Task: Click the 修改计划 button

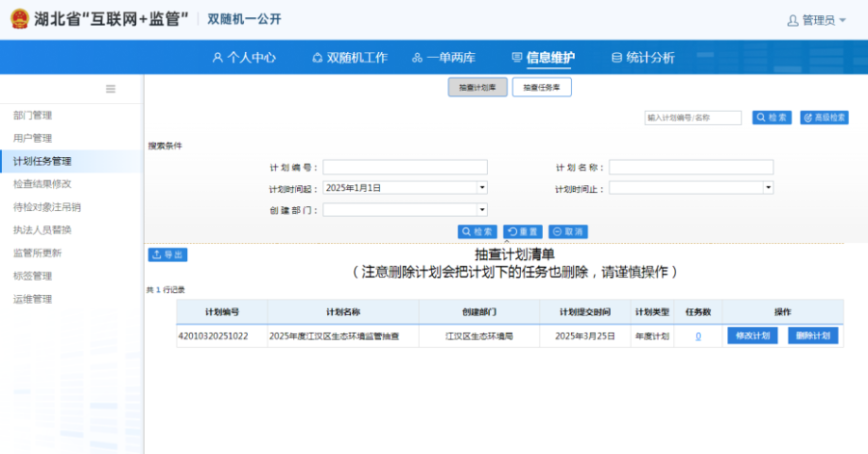Action: coord(752,335)
